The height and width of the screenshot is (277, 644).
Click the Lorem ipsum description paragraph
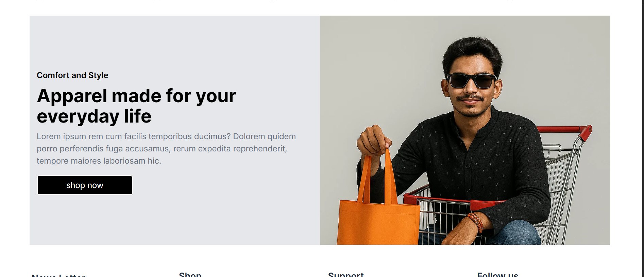[x=166, y=149]
